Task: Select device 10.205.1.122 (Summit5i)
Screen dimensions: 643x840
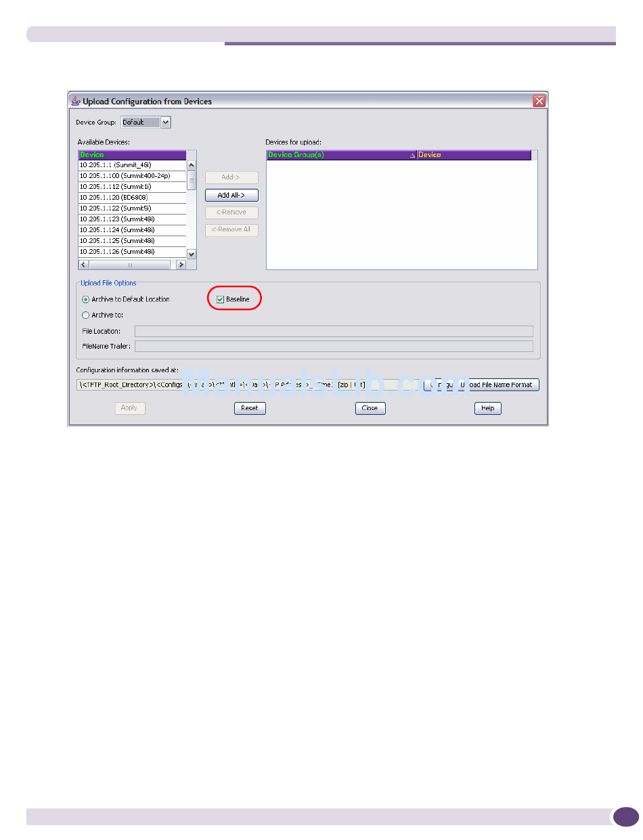Action: (x=132, y=208)
